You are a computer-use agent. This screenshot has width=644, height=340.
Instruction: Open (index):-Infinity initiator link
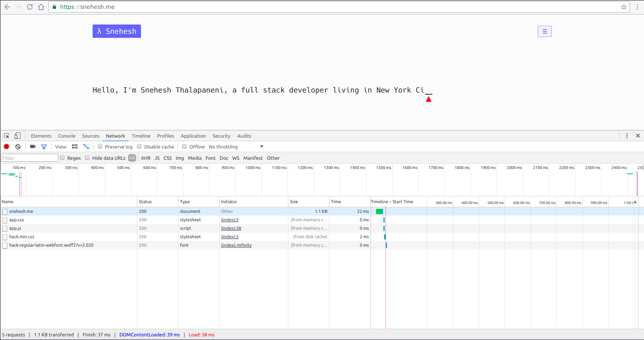[236, 245]
